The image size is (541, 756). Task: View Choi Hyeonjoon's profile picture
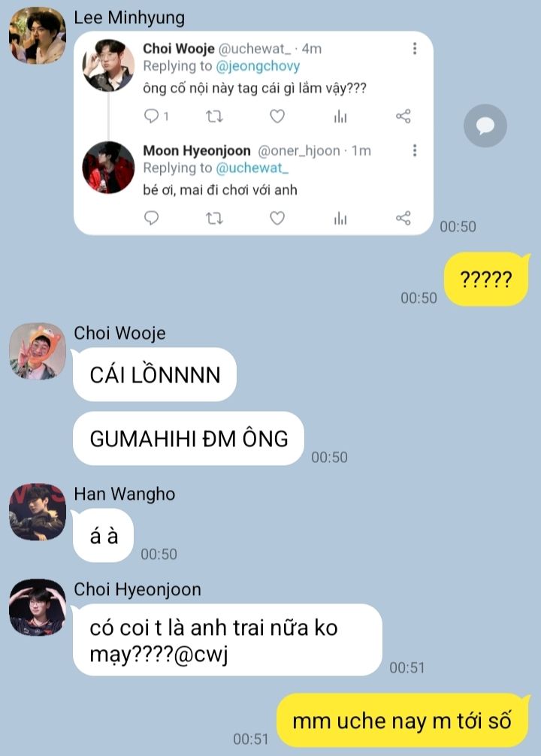tap(38, 607)
